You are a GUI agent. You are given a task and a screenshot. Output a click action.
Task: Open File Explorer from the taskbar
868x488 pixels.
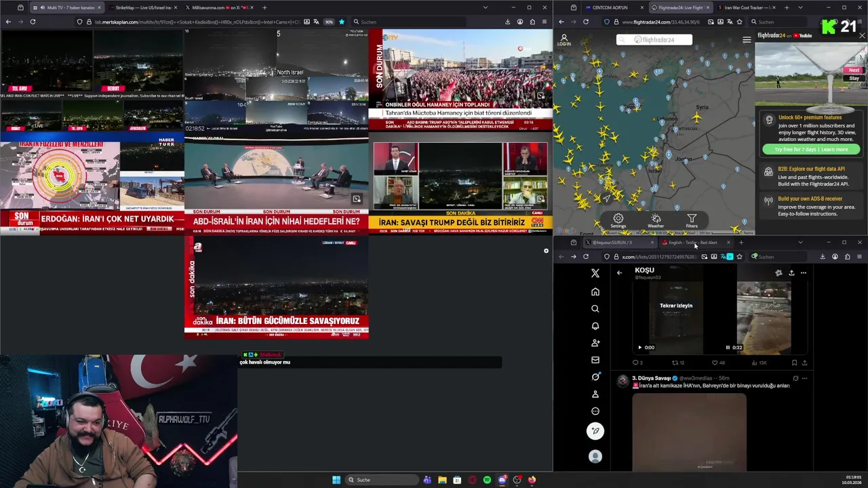(442, 480)
